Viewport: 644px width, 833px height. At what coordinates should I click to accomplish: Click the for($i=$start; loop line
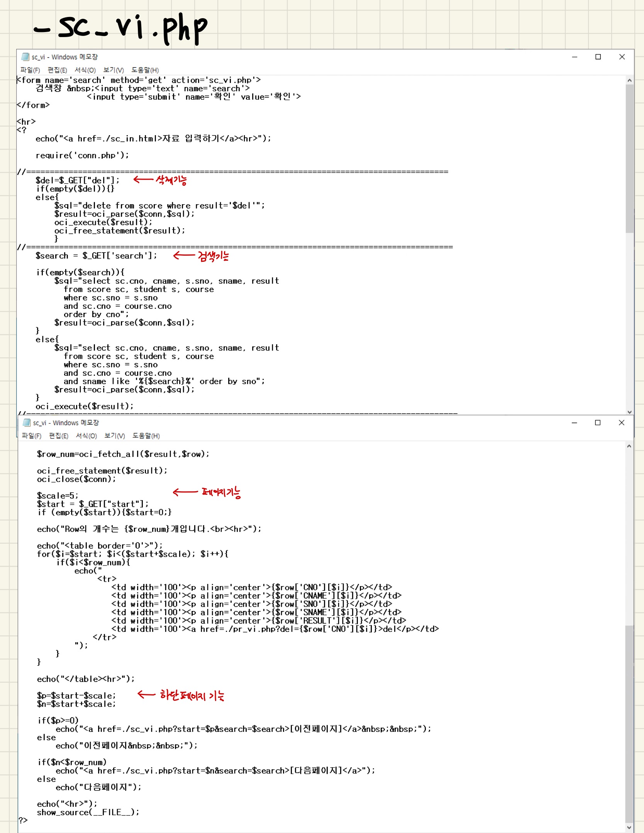click(133, 554)
